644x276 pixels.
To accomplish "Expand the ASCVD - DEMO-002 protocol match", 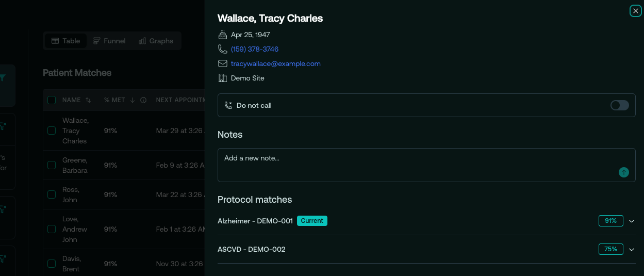I will tap(632, 249).
